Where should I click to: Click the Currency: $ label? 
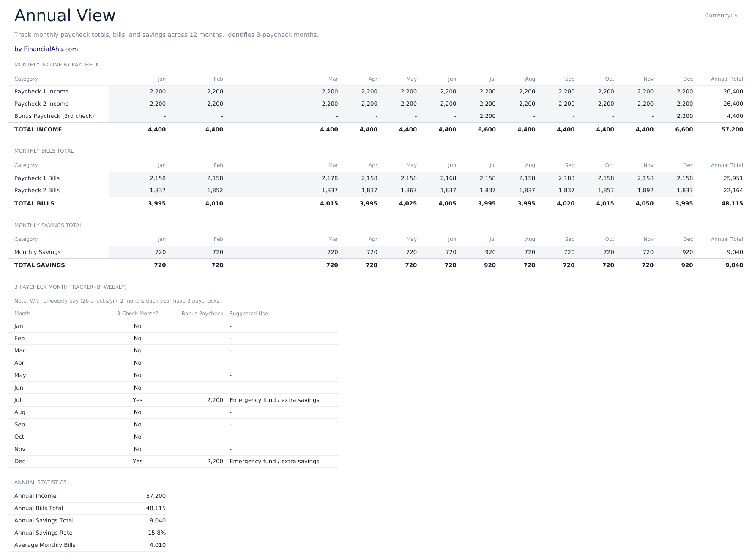(721, 16)
